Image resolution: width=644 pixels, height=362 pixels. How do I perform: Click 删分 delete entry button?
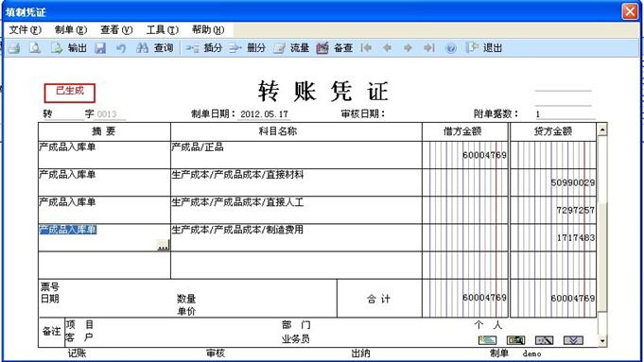(247, 48)
